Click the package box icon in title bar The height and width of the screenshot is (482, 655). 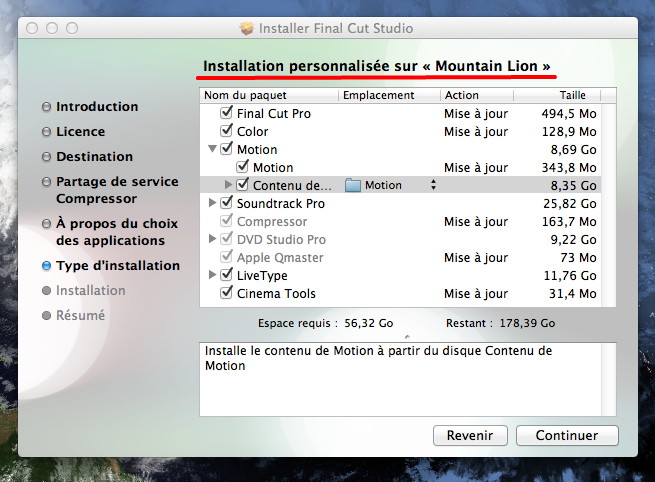point(247,28)
